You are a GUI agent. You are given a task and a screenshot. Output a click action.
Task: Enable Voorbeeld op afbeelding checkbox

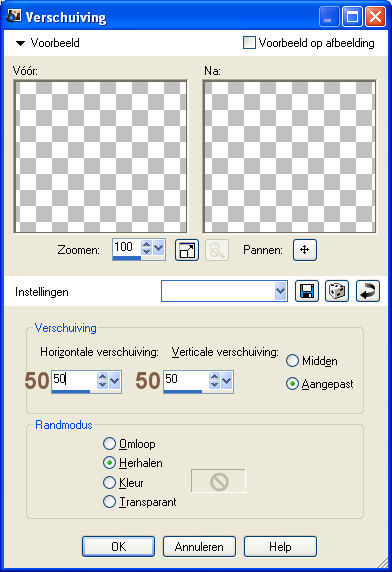[249, 43]
